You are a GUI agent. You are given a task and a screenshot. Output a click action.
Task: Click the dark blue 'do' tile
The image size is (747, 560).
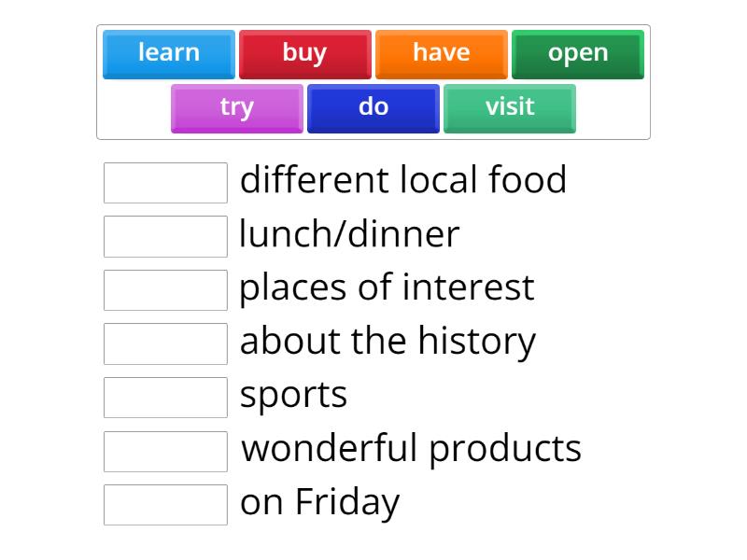(373, 107)
